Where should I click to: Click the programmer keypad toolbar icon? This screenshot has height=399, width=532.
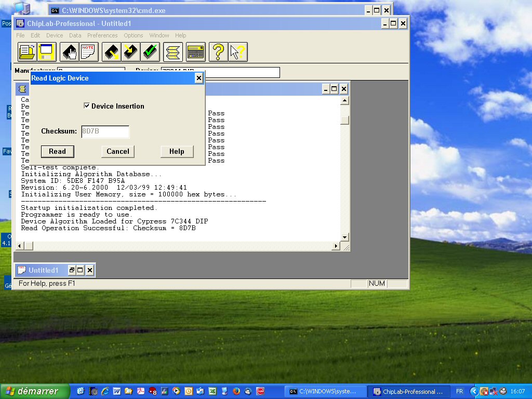(195, 52)
